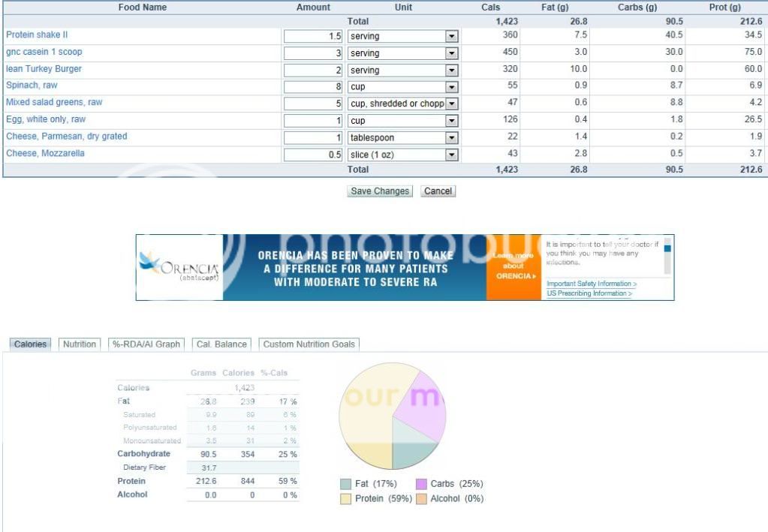This screenshot has height=532, width=768.
Task: Open the Cheese, Mozzarella unit dropdown
Action: coord(451,155)
